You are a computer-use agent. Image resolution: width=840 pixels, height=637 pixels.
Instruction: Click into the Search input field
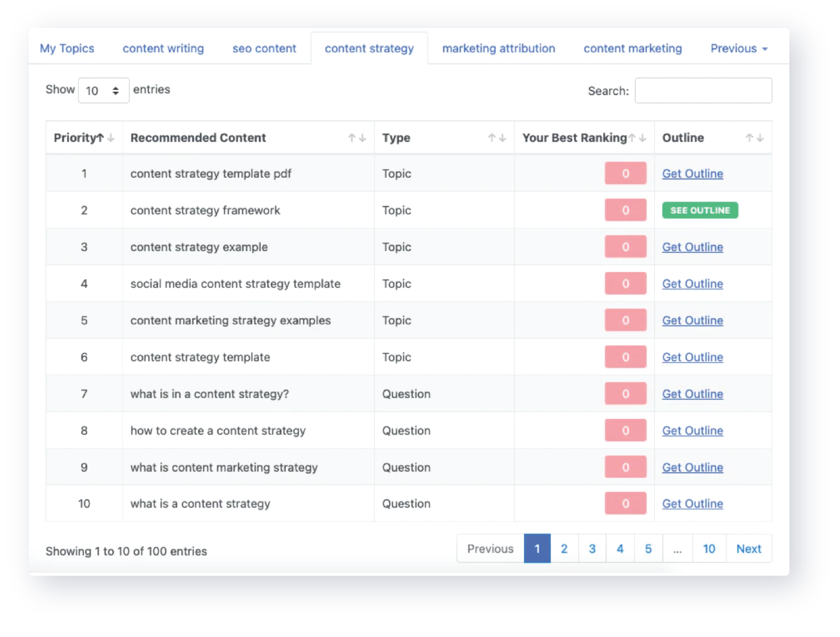[x=703, y=91]
